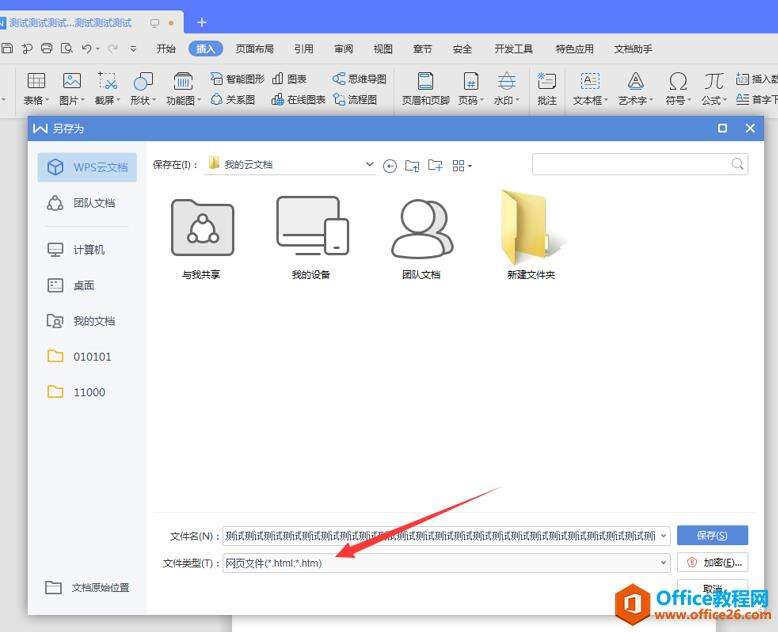Expand the file name (文件名) history dropdown
The width and height of the screenshot is (778, 632).
tap(663, 536)
